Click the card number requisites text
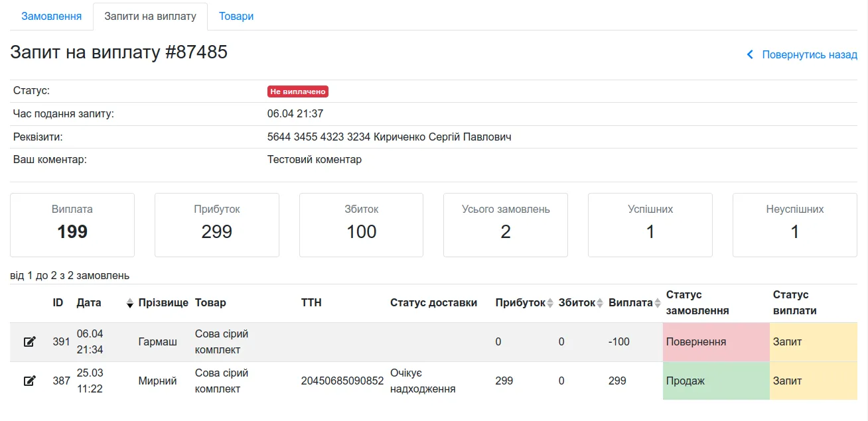The width and height of the screenshot is (868, 421). click(x=390, y=137)
